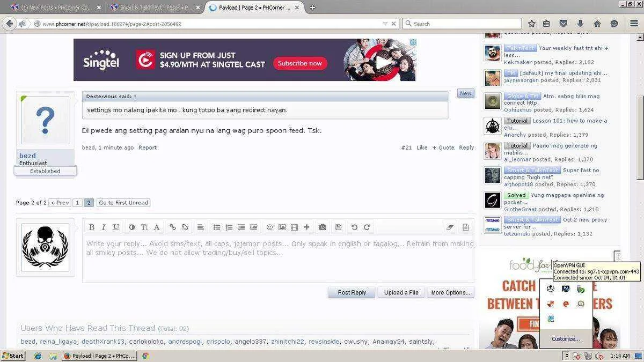Viewport: 644px width, 362px height.
Task: Open the bookmarks list icon
Action: point(546,24)
